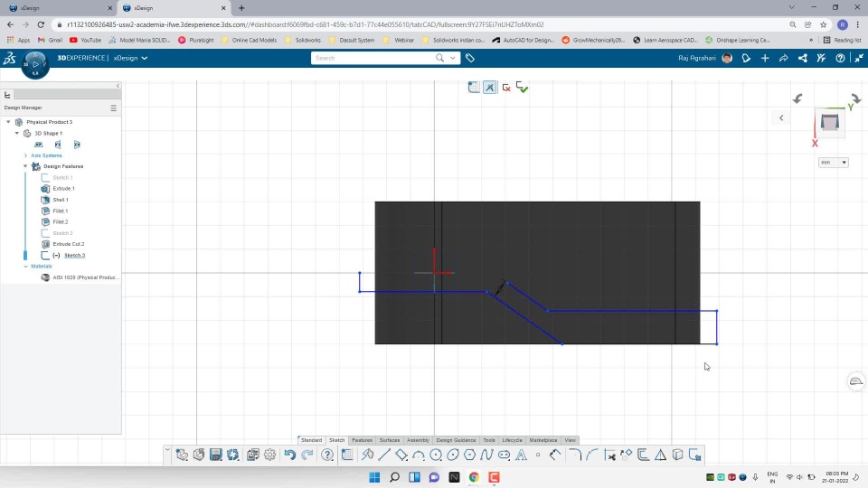Click the Update/rebuild arrows icon
Image resolution: width=868 pixels, height=488 pixels.
pos(233,455)
